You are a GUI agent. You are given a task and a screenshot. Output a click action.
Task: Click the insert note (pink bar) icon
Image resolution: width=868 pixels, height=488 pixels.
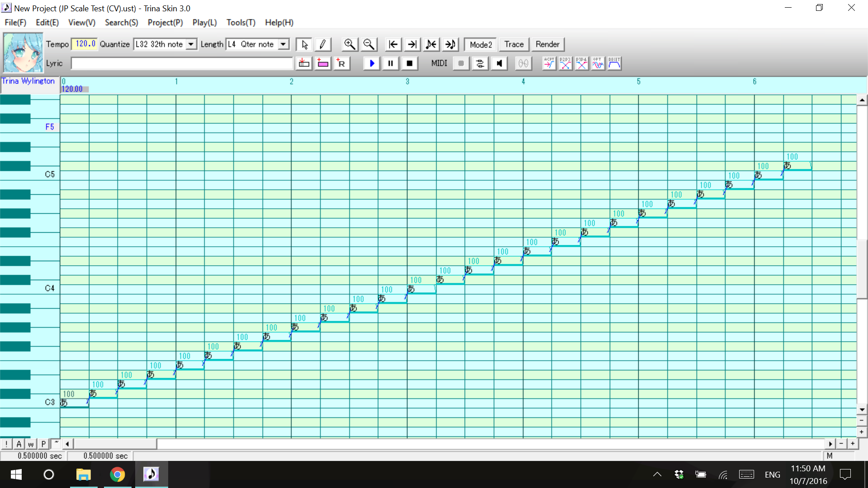[x=323, y=63]
